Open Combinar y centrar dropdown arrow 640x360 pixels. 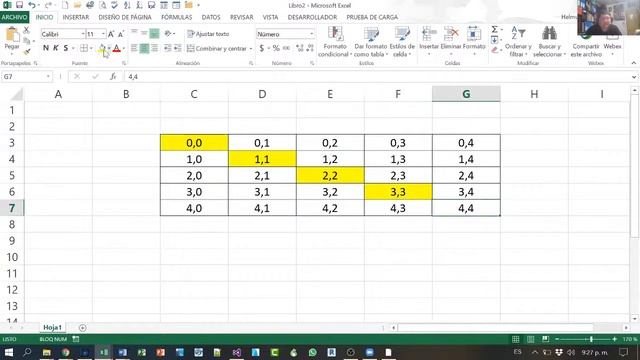tap(251, 49)
